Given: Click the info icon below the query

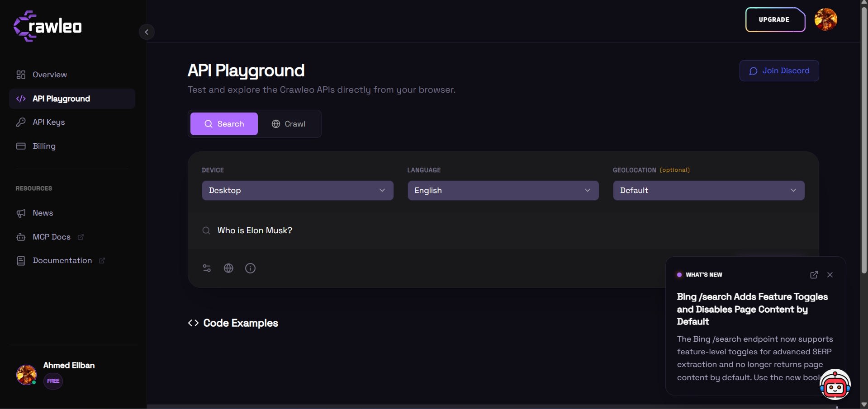Looking at the screenshot, I should (x=250, y=268).
